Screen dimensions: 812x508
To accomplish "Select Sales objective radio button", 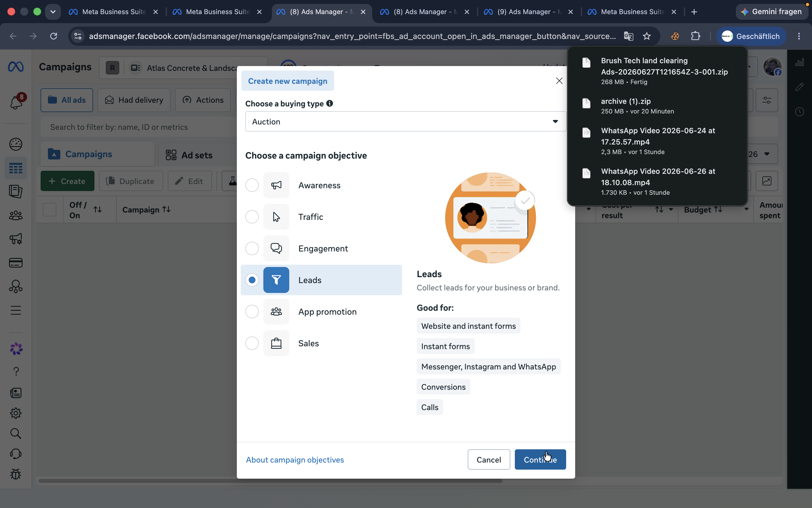I will point(252,343).
